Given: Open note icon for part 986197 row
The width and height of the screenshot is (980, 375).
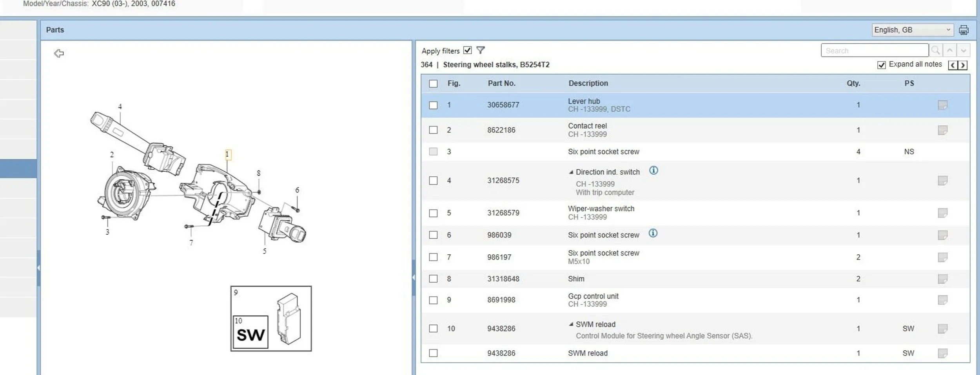Looking at the screenshot, I should pyautogui.click(x=943, y=257).
